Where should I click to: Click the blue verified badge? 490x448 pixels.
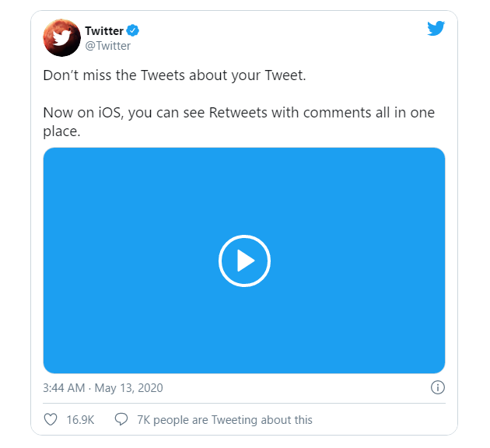133,31
